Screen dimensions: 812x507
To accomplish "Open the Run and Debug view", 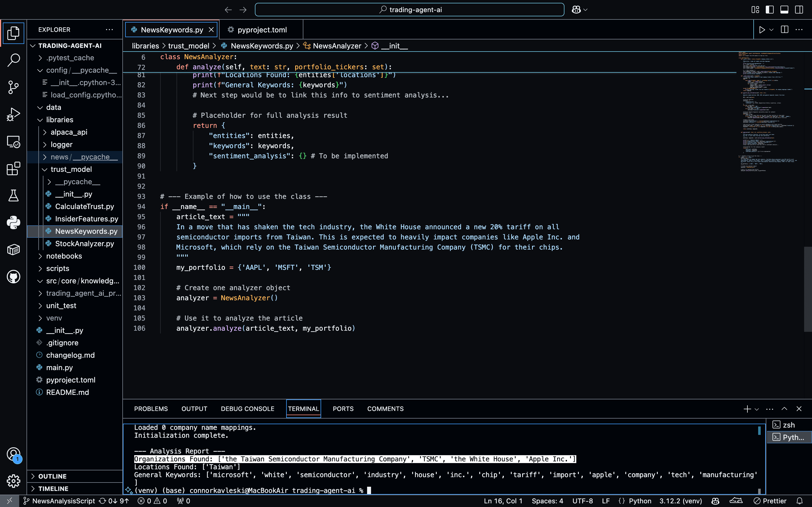I will 14,114.
